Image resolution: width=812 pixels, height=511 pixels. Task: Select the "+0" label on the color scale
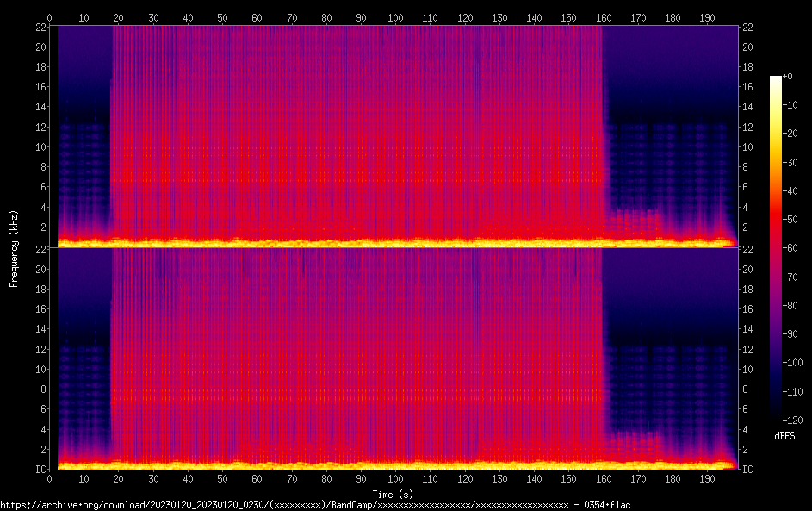click(x=788, y=77)
